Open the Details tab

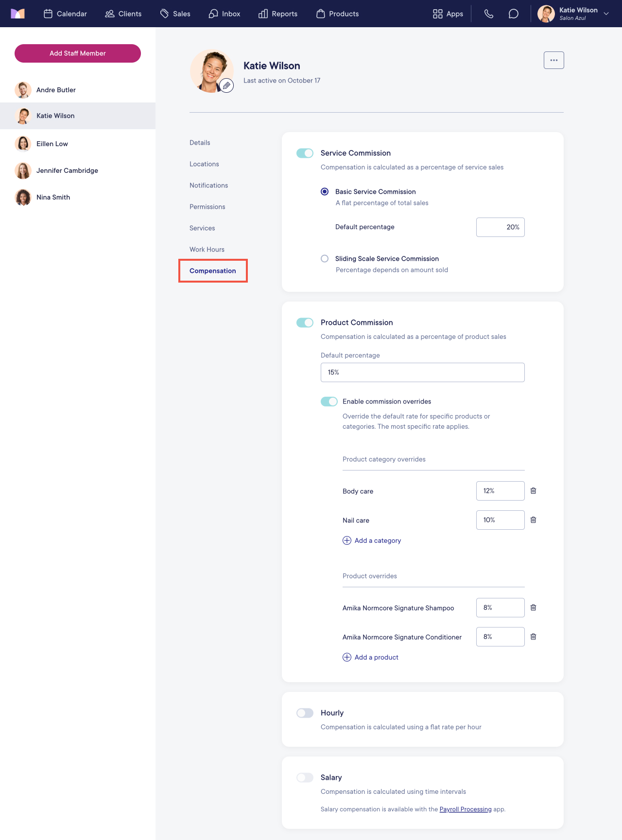coord(200,143)
